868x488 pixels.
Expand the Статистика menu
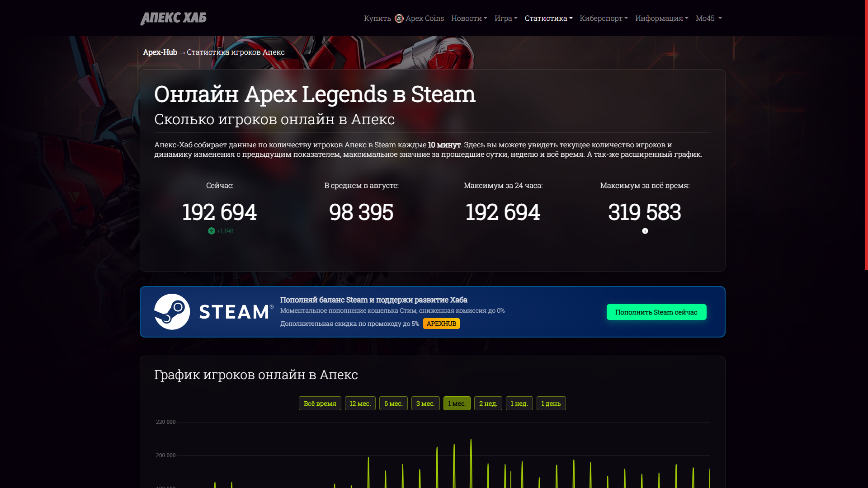click(x=548, y=18)
